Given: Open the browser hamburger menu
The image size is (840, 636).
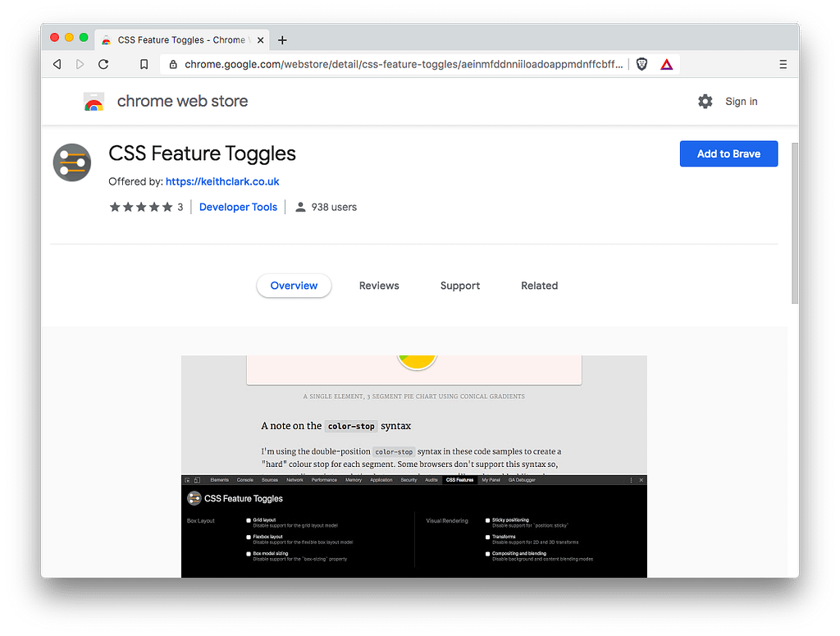Looking at the screenshot, I should click(783, 63).
